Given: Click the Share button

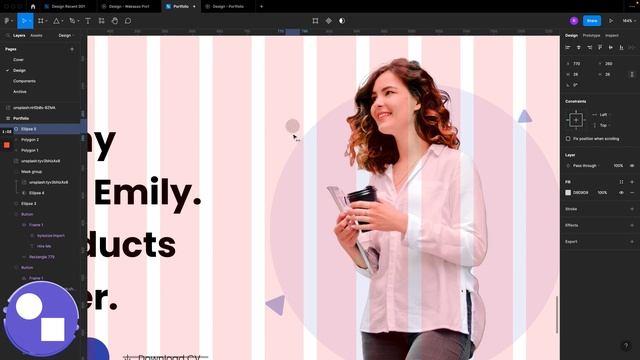Looking at the screenshot, I should (592, 21).
